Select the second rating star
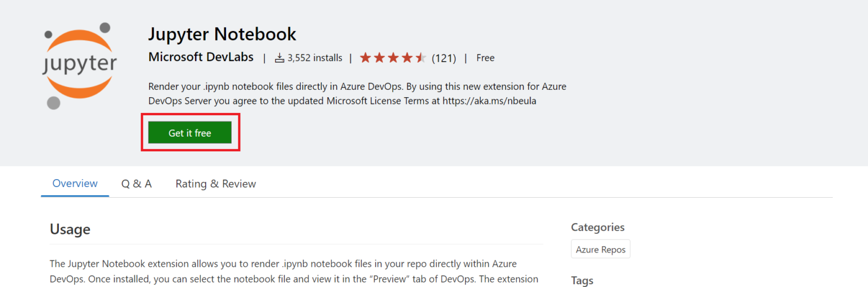Screen dimensions: 868x287 [379, 58]
